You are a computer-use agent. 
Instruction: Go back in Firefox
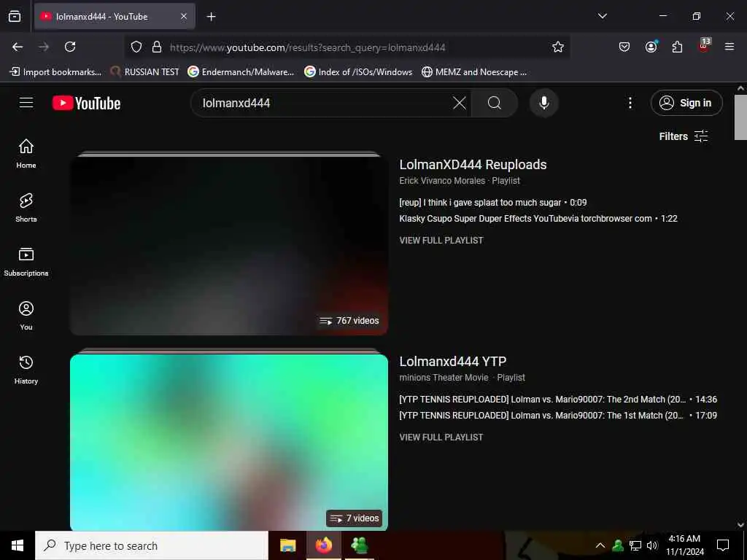click(18, 47)
